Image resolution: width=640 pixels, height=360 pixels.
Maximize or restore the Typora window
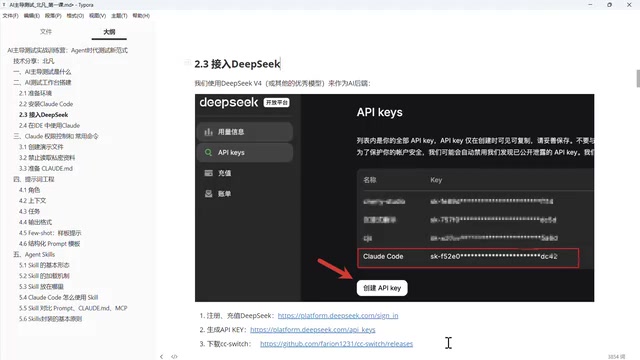[x=609, y=5]
